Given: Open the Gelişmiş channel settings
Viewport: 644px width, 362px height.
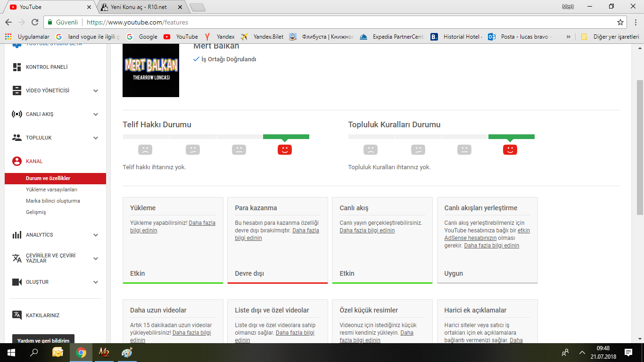Looking at the screenshot, I should tap(36, 212).
